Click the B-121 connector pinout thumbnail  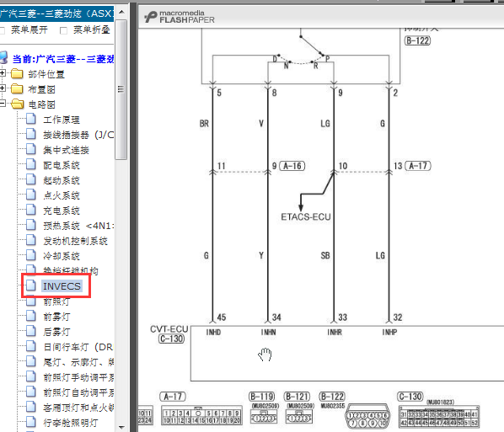[298, 416]
